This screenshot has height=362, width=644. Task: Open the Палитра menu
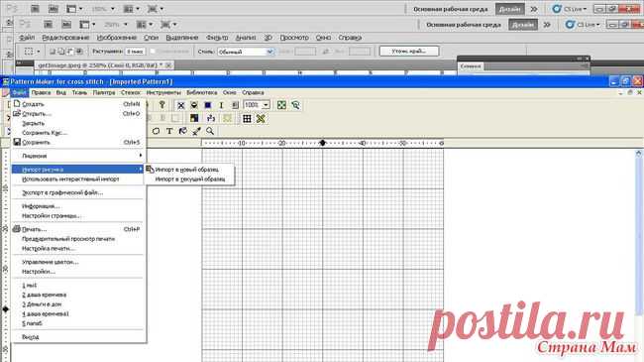[x=104, y=92]
